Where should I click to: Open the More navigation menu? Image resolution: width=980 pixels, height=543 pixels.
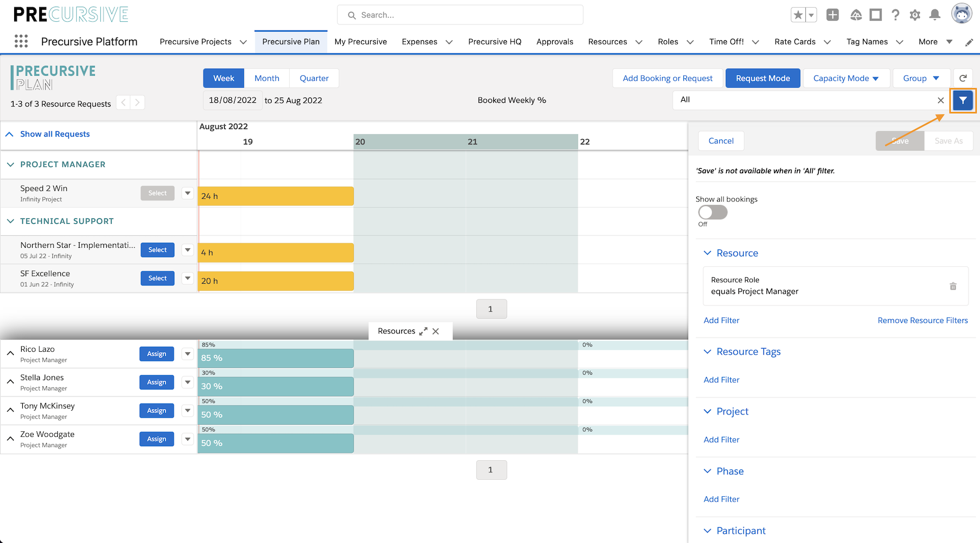[935, 42]
